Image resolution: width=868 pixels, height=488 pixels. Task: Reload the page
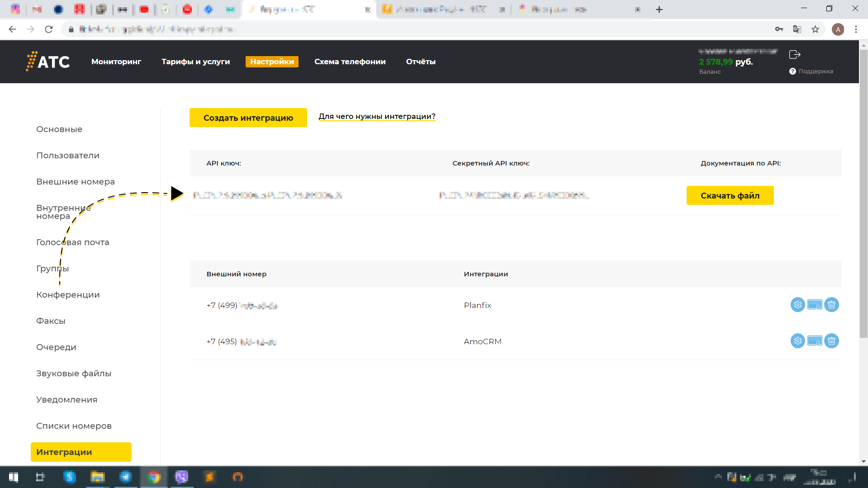pyautogui.click(x=49, y=29)
